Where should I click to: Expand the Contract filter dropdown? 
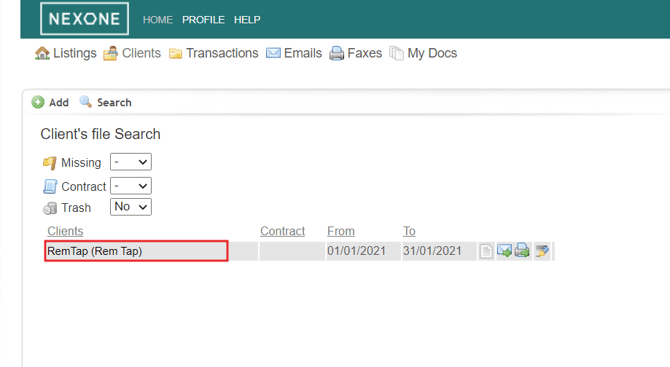pos(131,186)
